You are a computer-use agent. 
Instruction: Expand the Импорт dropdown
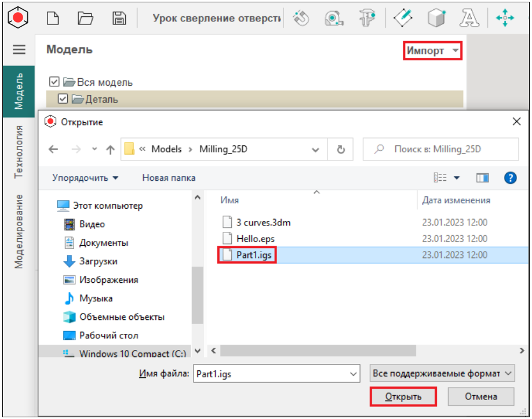[x=432, y=51]
